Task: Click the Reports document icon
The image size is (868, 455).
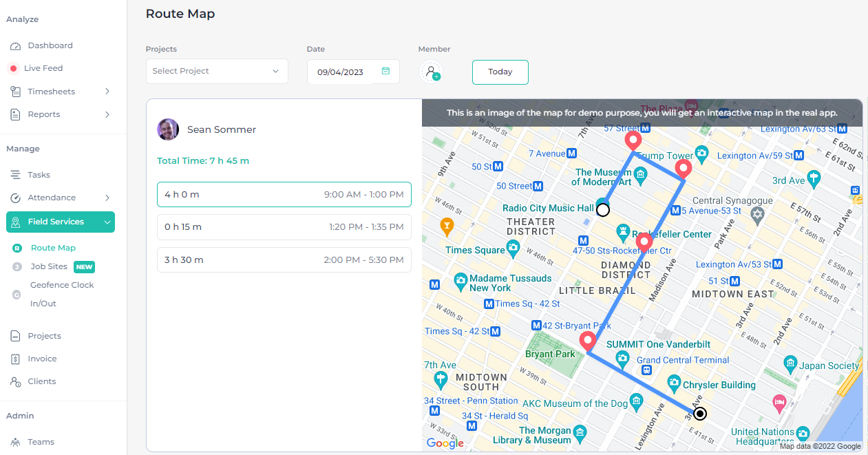Action: point(15,114)
